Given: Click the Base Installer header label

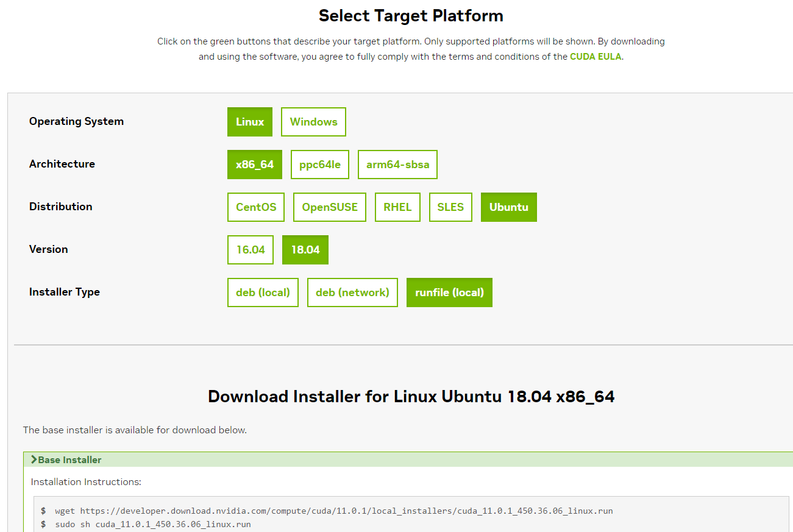Looking at the screenshot, I should pos(69,460).
